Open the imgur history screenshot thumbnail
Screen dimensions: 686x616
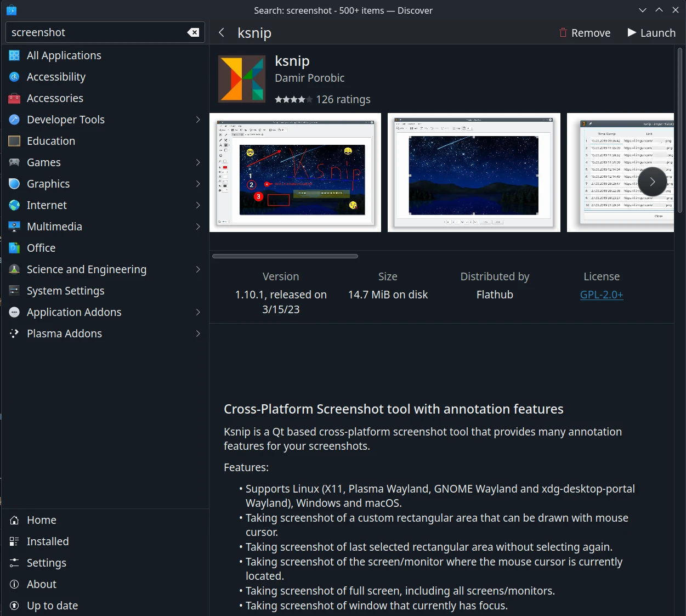pos(620,172)
